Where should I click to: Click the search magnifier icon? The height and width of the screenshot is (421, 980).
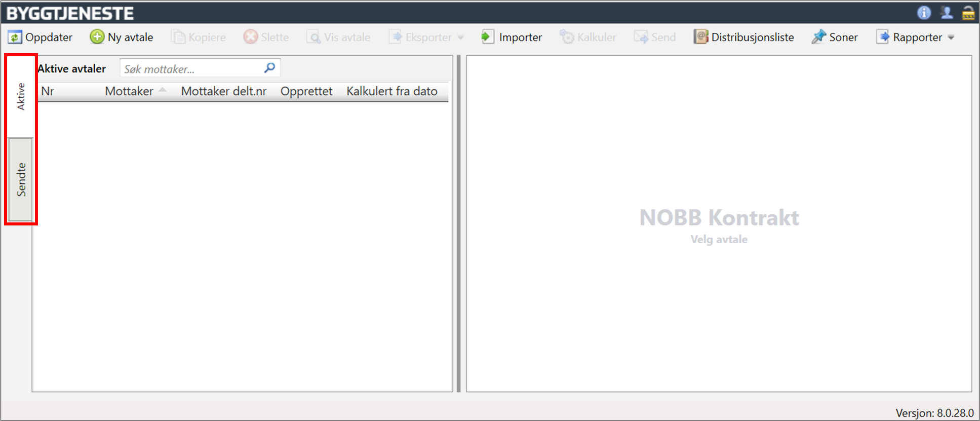click(270, 68)
